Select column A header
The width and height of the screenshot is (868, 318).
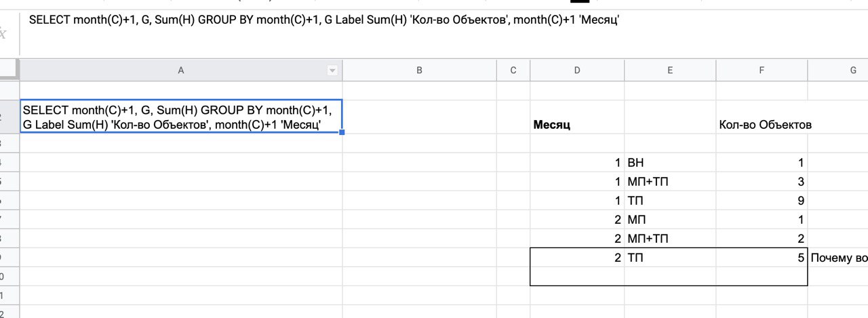point(180,71)
